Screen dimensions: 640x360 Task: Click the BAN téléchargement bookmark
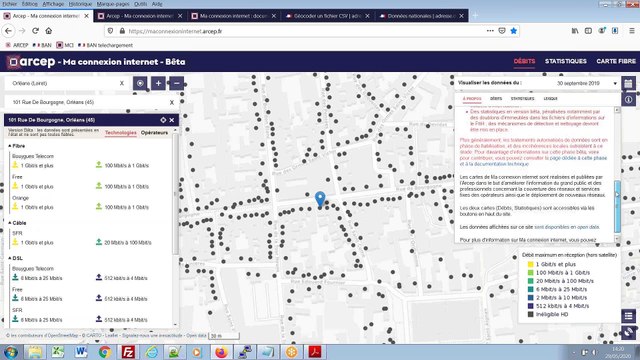(x=105, y=45)
